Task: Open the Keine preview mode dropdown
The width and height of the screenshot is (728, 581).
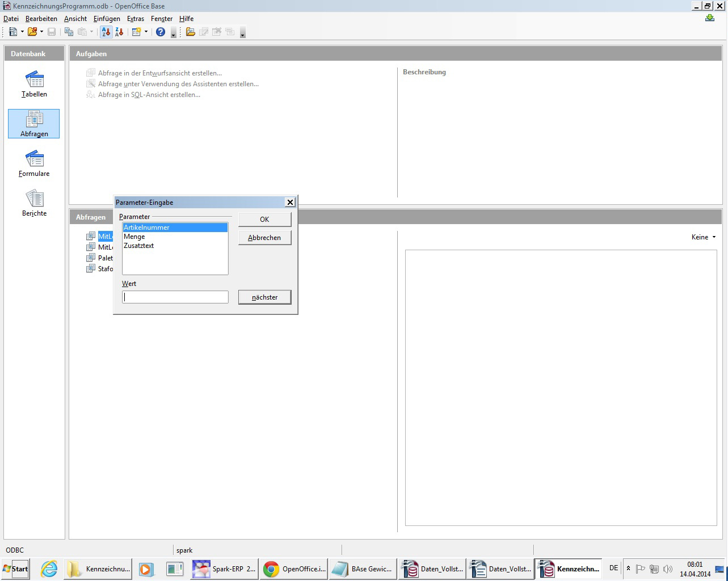Action: coord(704,237)
